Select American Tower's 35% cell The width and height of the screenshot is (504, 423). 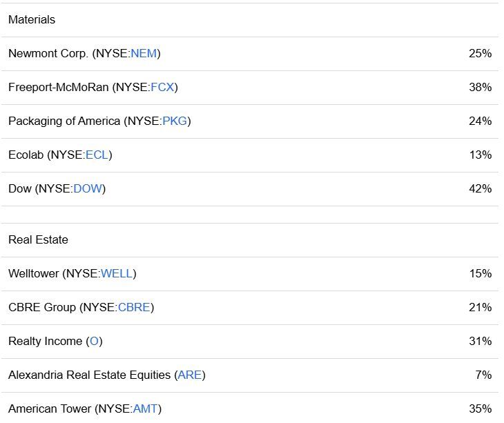tap(480, 409)
